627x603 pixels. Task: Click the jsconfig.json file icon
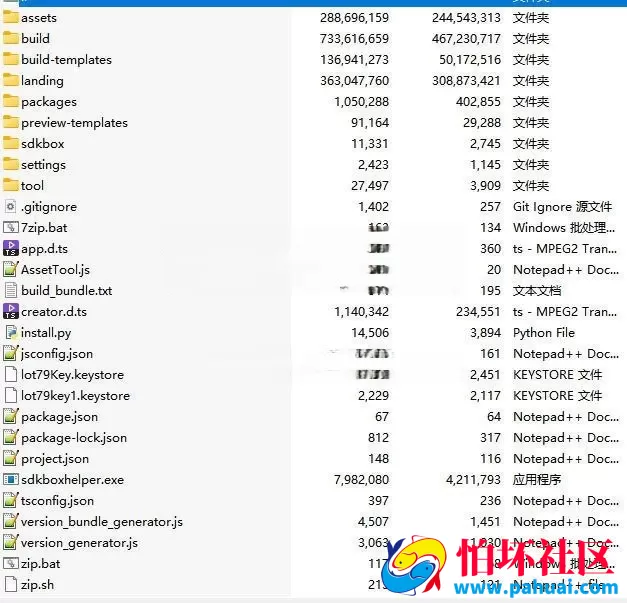click(11, 353)
